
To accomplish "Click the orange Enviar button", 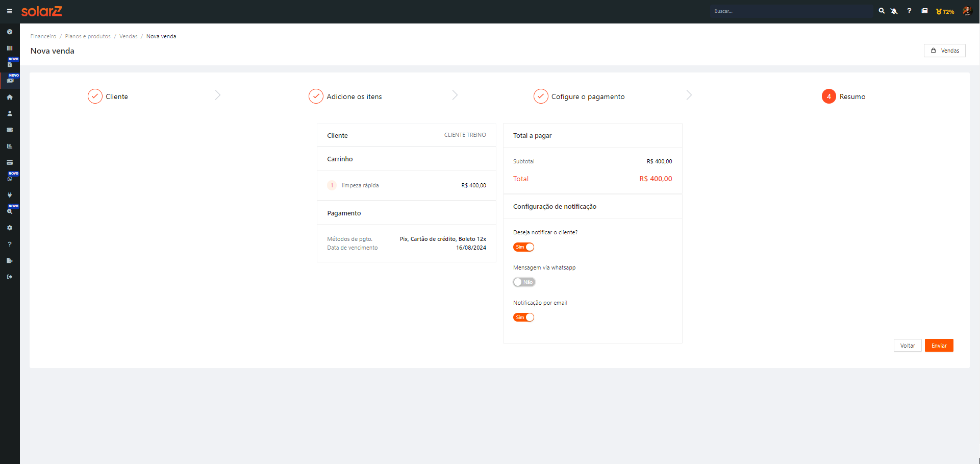I will (x=939, y=346).
